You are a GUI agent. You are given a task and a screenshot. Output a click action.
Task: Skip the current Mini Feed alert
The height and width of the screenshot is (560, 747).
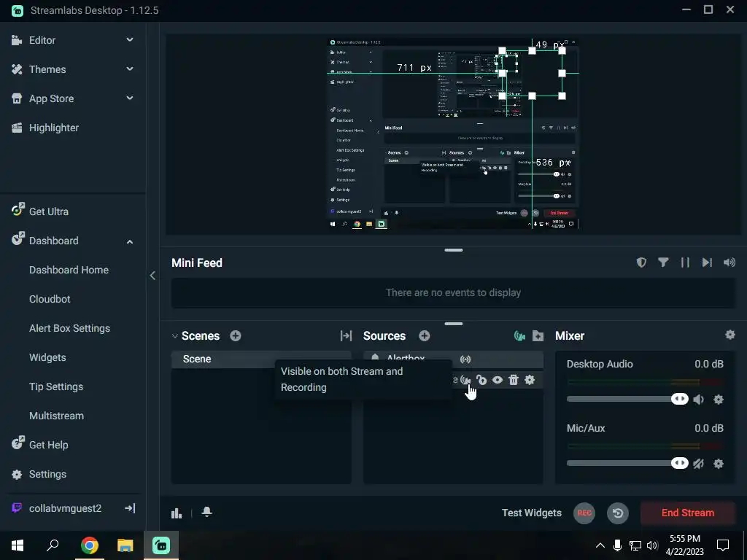click(x=707, y=262)
